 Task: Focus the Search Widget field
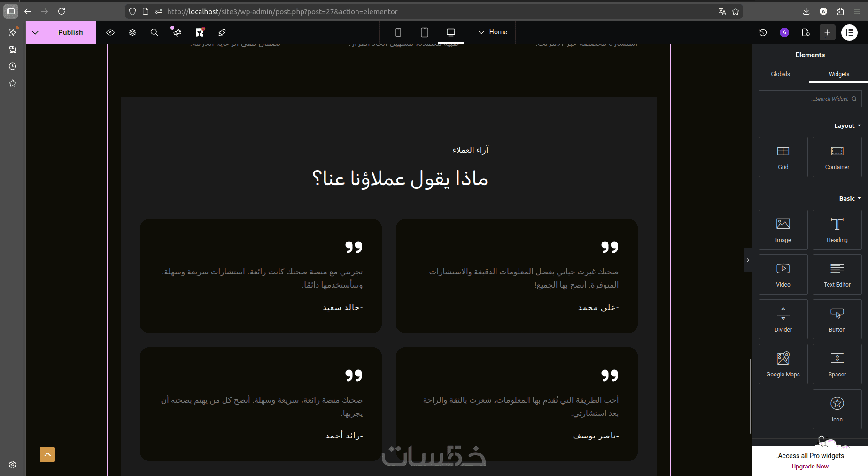(x=810, y=99)
